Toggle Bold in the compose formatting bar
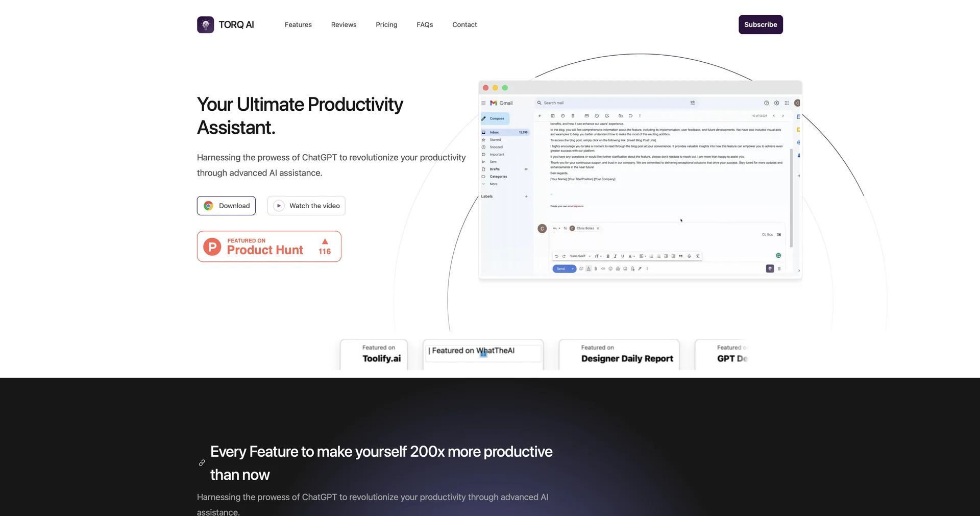 [x=608, y=256]
